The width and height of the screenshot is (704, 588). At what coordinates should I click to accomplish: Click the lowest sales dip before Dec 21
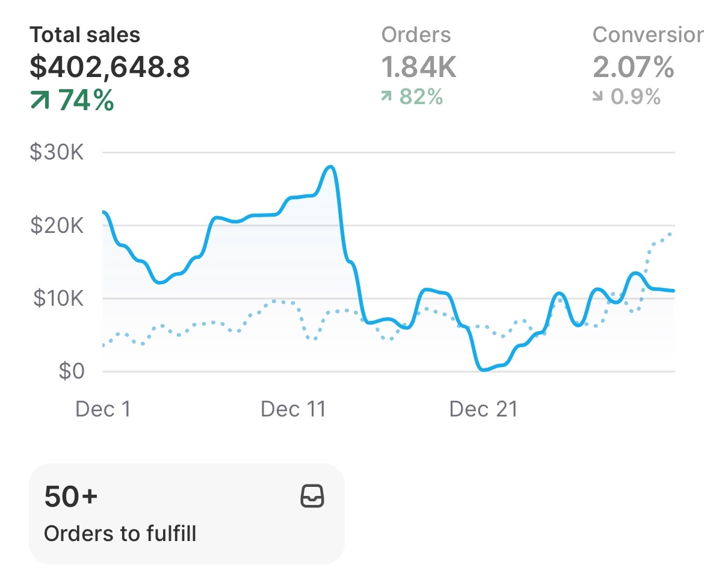click(x=483, y=370)
